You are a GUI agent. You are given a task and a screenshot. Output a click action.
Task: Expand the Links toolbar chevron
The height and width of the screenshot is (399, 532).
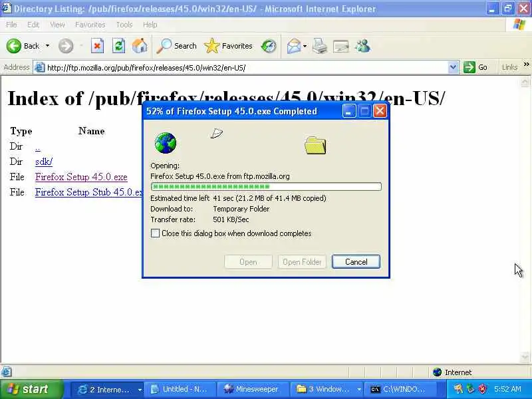526,64
